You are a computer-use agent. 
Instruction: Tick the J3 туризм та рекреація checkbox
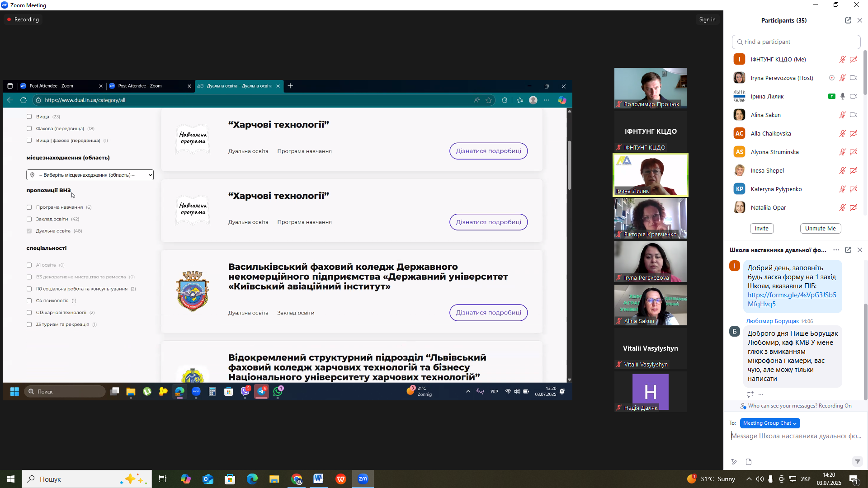tap(29, 324)
